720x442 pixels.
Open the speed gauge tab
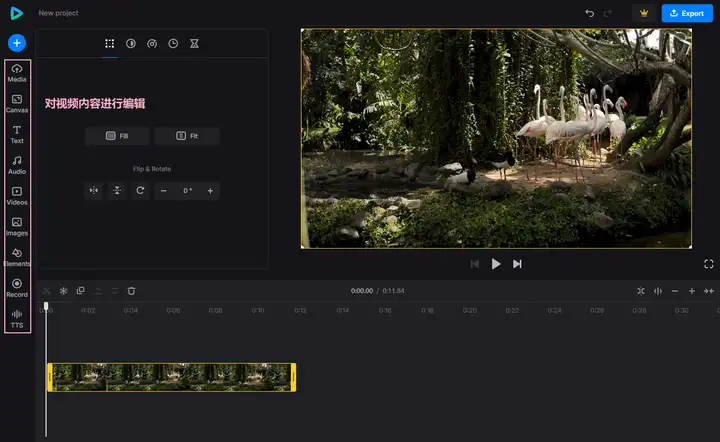coord(152,44)
